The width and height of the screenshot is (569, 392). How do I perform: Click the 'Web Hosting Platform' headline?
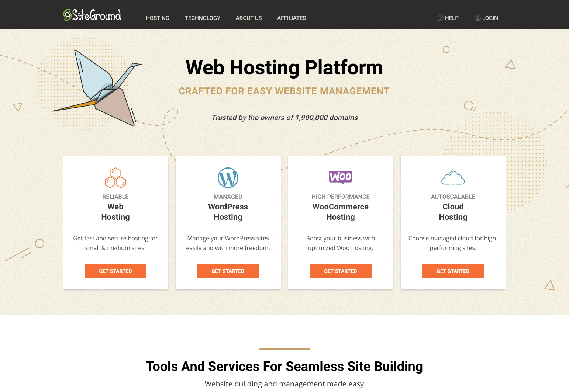[x=284, y=68]
